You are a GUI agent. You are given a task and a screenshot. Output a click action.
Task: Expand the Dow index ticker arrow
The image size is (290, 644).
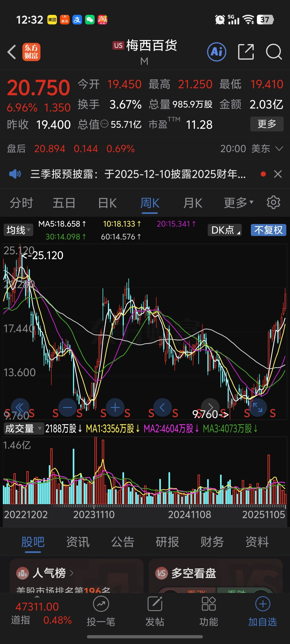(37, 597)
